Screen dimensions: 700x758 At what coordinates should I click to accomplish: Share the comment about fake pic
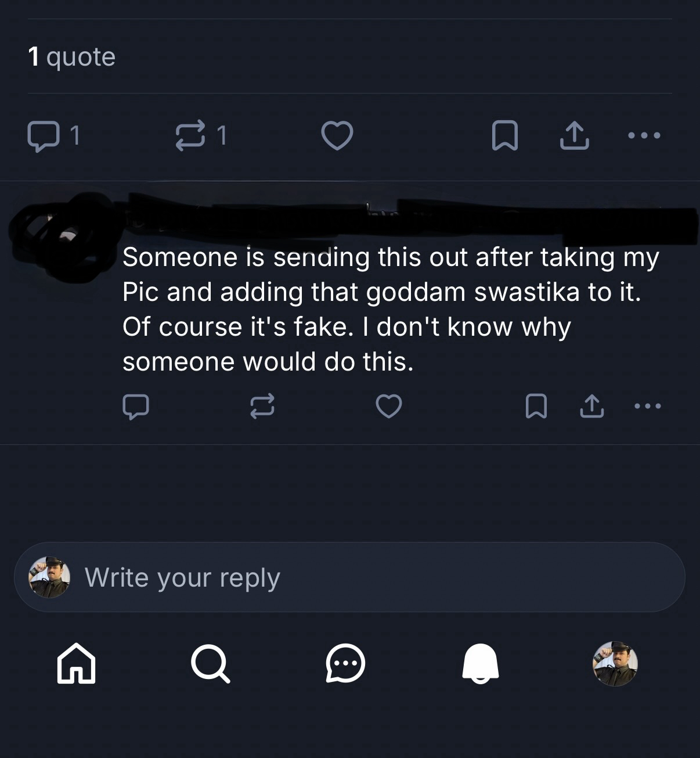point(591,406)
